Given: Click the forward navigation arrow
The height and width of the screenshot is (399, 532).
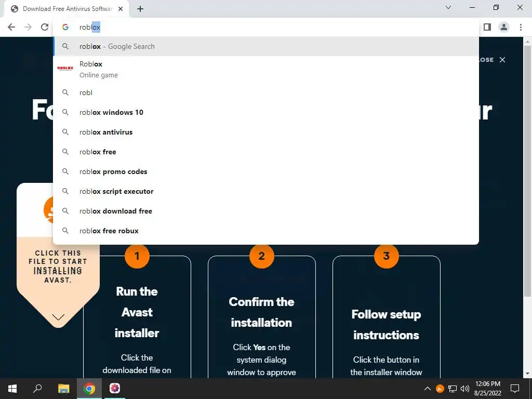Looking at the screenshot, I should (x=28, y=27).
